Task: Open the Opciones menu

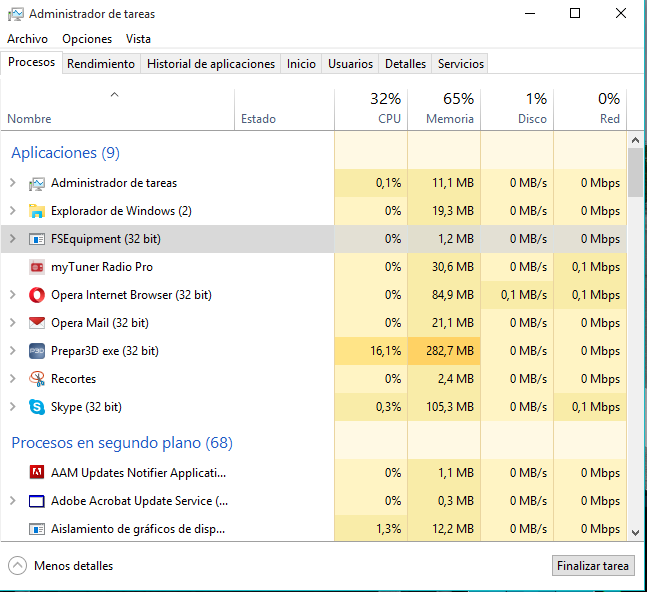Action: point(87,39)
